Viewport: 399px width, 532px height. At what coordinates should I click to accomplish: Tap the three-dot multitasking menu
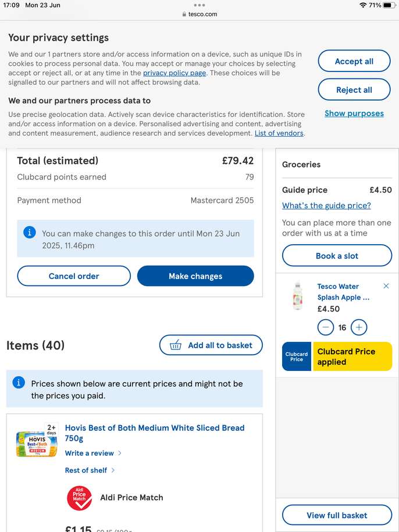pos(199,5)
